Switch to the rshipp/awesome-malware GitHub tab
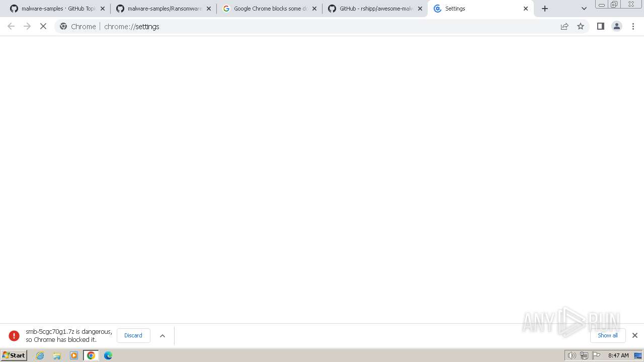This screenshot has width=644, height=362. tap(375, 9)
